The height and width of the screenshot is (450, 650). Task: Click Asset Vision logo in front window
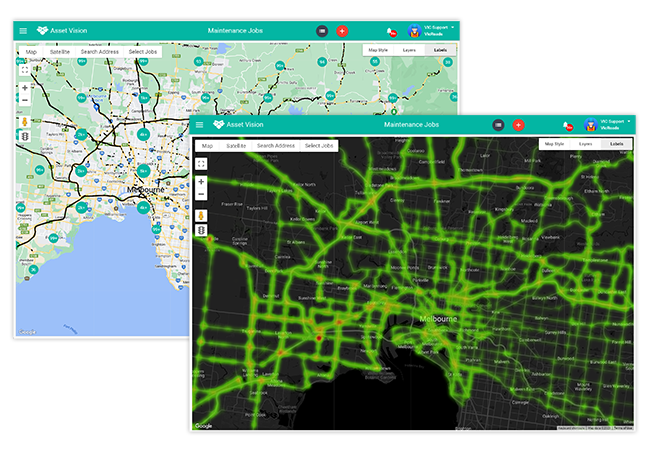pyautogui.click(x=238, y=124)
